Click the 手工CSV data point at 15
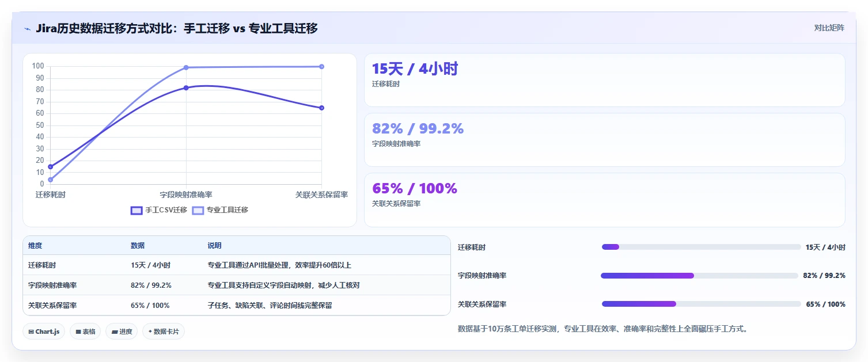 coord(51,166)
